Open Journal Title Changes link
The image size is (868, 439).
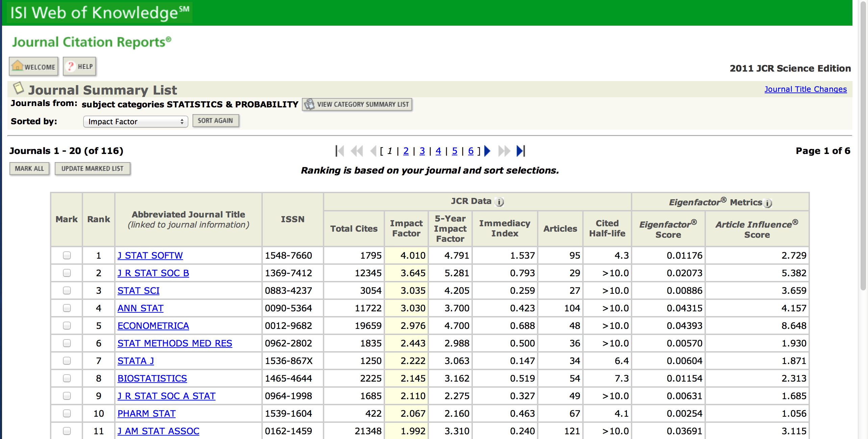[806, 89]
